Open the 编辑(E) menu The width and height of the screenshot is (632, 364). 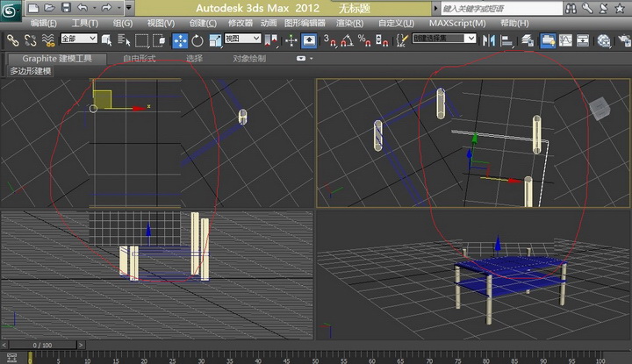click(x=44, y=24)
